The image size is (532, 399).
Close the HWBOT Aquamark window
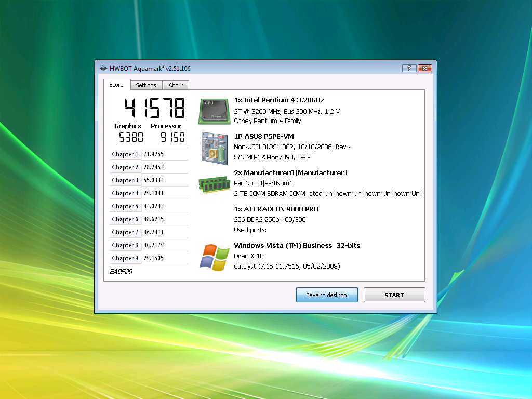pyautogui.click(x=425, y=68)
